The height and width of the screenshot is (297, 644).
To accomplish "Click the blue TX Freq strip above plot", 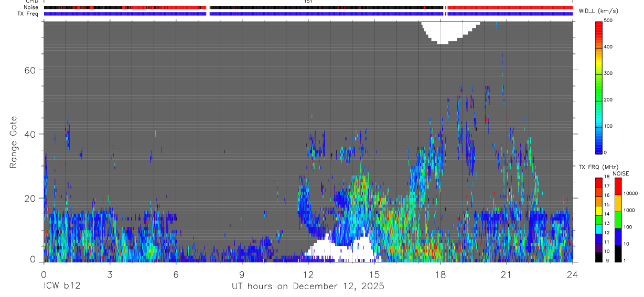I will [308, 14].
